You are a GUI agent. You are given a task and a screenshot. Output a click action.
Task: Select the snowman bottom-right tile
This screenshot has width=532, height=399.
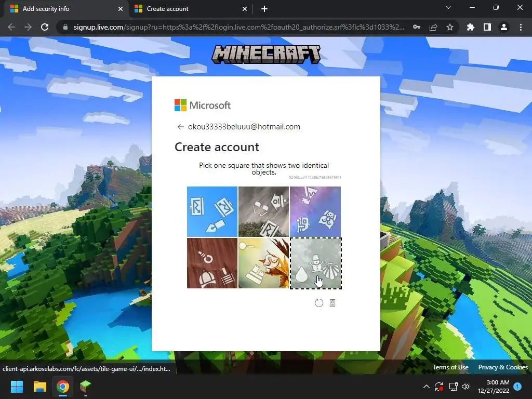[315, 263]
